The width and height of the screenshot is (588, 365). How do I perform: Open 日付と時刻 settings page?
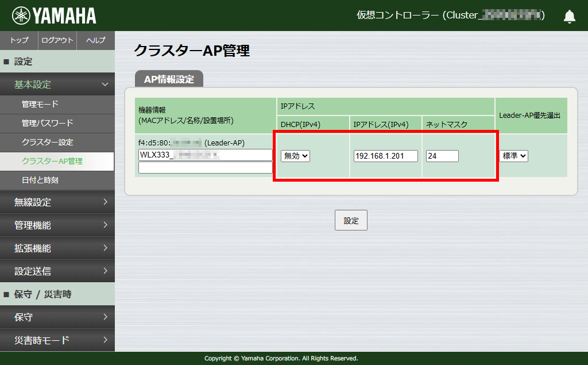tap(57, 180)
